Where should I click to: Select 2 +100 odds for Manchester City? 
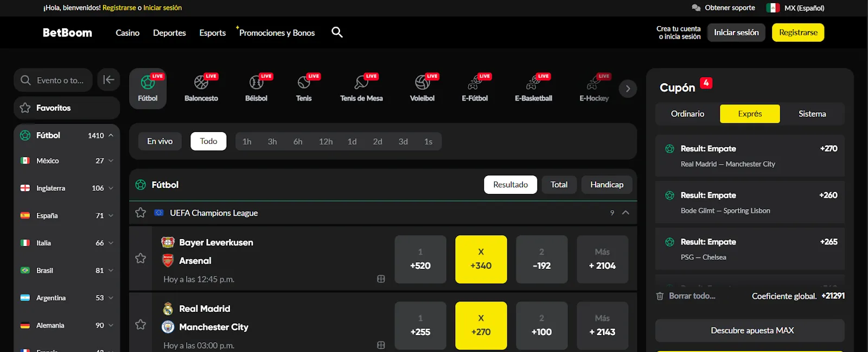[542, 325]
